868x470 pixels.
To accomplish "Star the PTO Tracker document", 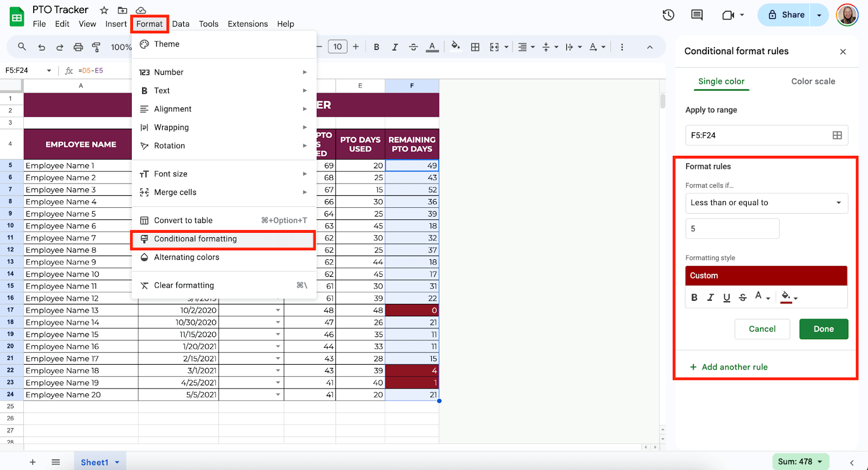I will (104, 10).
